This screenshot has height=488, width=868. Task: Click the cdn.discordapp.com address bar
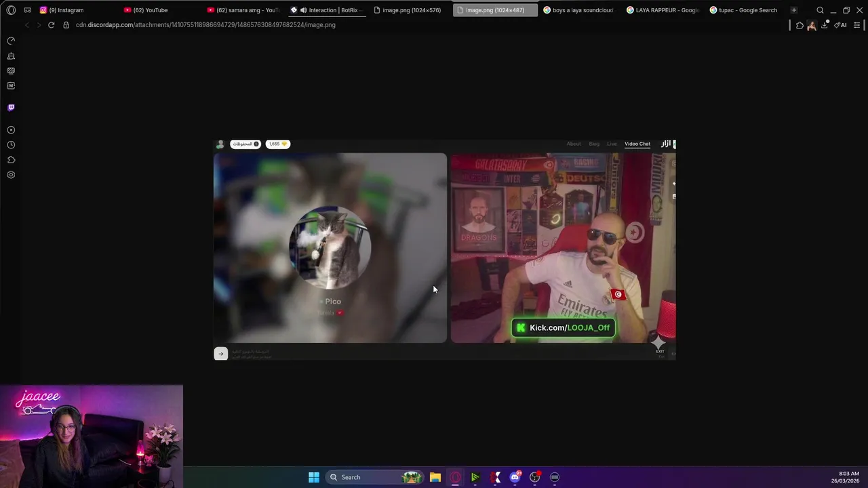coord(205,25)
